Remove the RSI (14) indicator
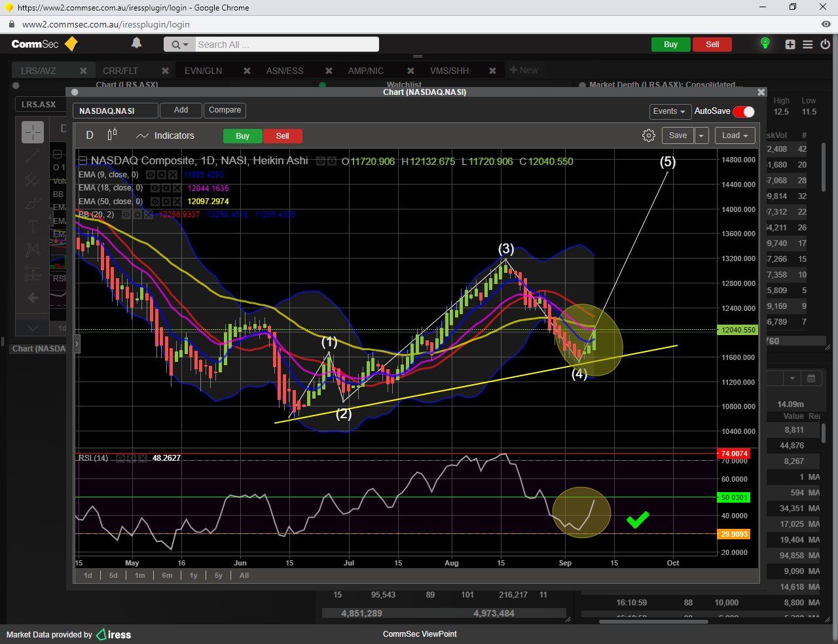Viewport: 838px width, 644px height. 142,458
